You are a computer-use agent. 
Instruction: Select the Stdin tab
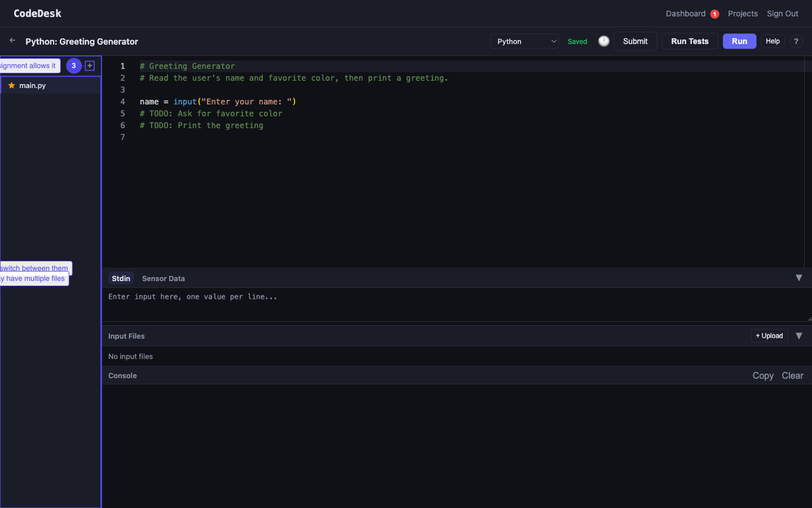coord(121,278)
